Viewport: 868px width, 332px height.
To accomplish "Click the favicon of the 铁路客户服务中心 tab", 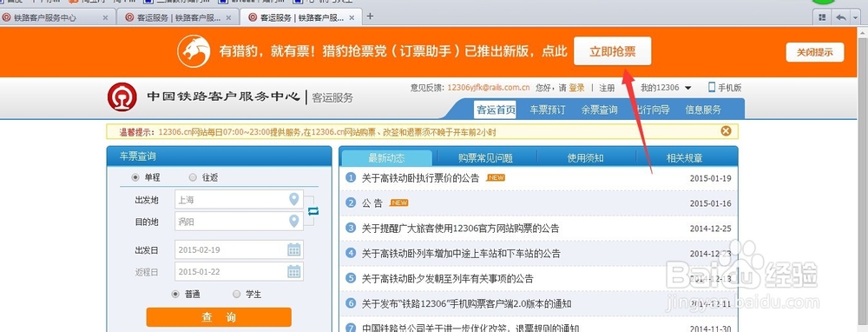I will [7, 17].
